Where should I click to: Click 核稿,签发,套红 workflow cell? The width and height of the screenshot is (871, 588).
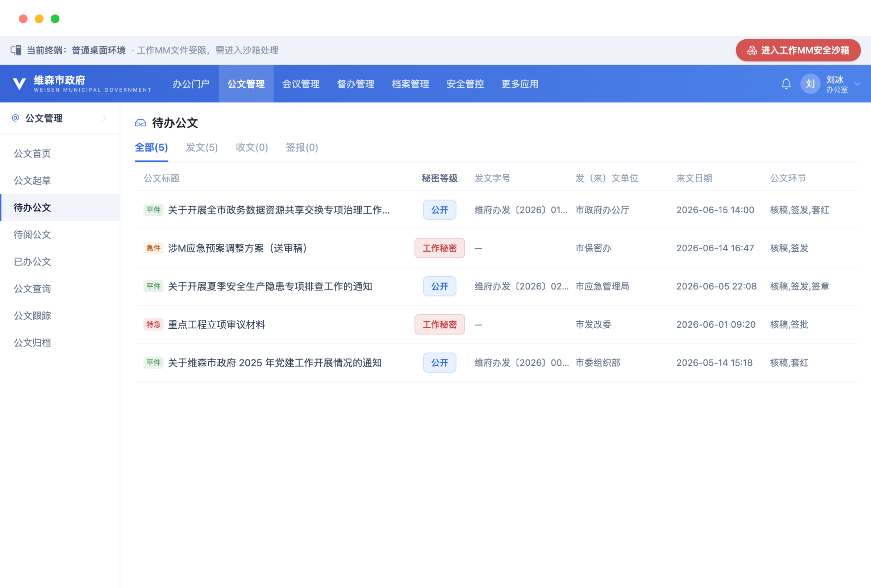(x=799, y=210)
